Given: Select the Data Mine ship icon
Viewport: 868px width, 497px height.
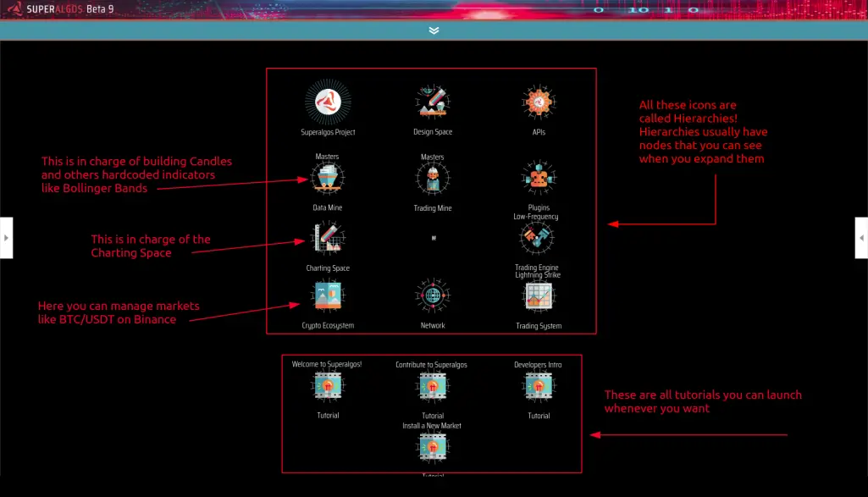Looking at the screenshot, I should coord(327,178).
